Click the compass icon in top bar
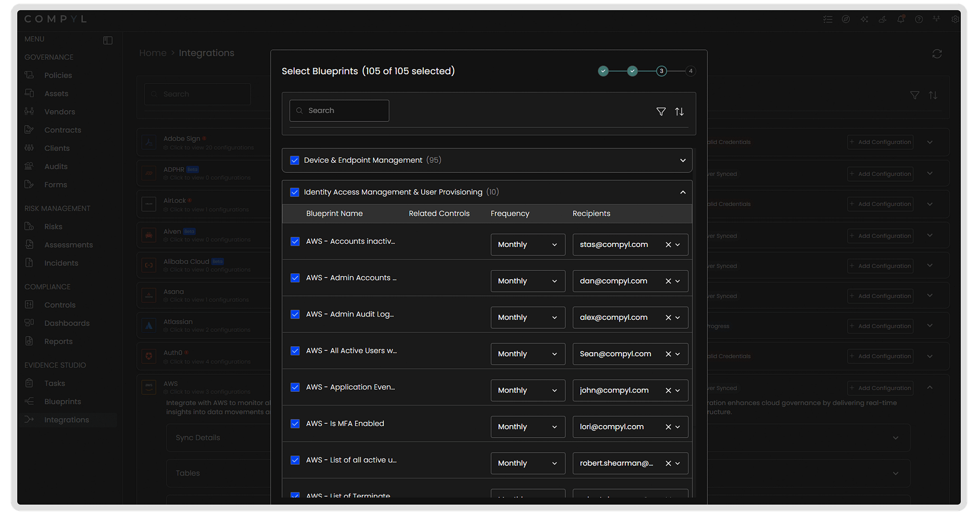The height and width of the screenshot is (518, 980). point(846,19)
